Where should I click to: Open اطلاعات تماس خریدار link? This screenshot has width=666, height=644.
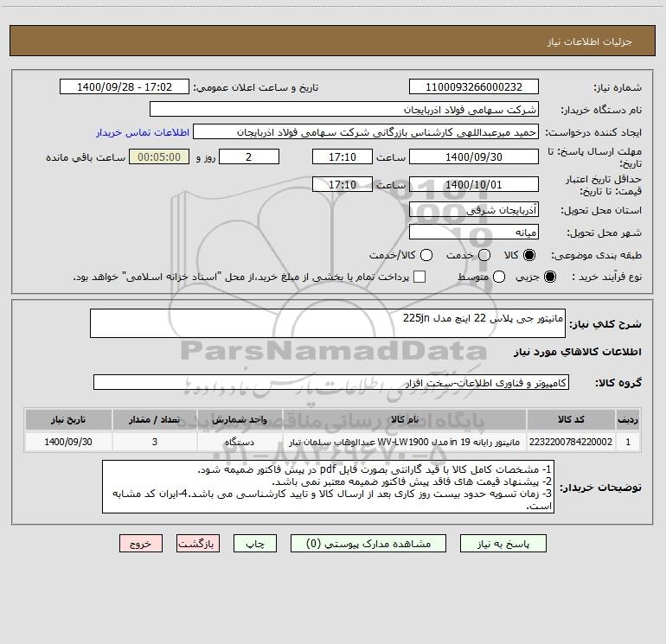pyautogui.click(x=143, y=132)
